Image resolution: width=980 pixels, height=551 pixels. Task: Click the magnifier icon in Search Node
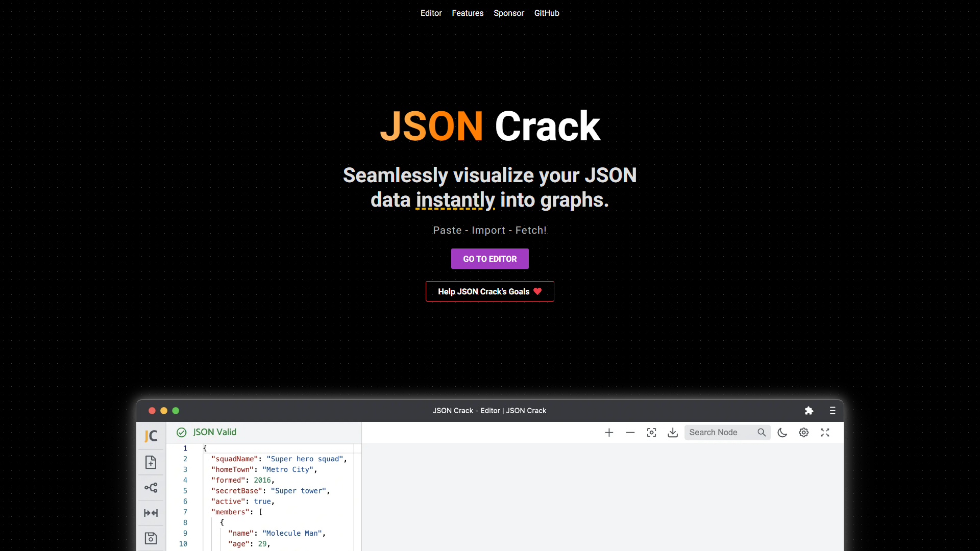[762, 433]
